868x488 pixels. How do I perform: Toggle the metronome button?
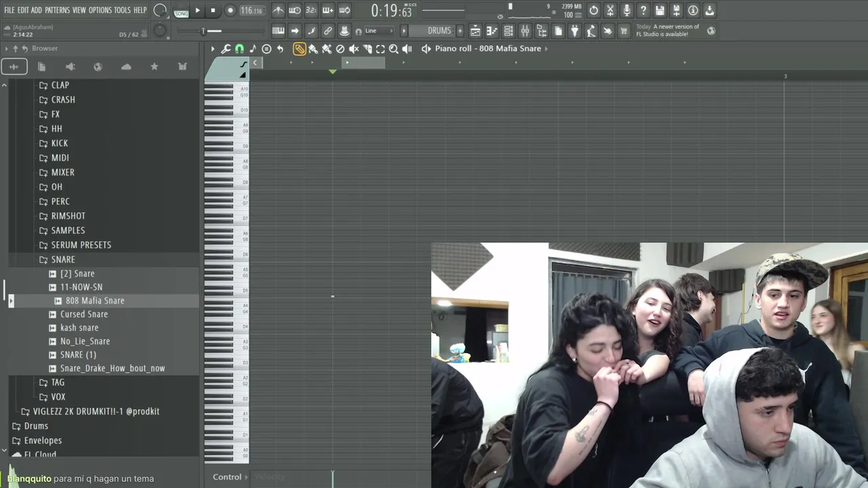tap(278, 10)
